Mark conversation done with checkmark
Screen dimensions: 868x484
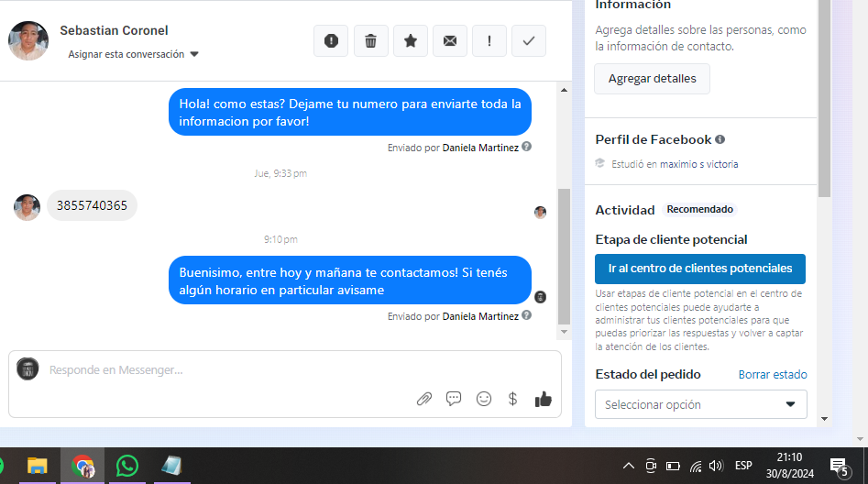point(529,41)
